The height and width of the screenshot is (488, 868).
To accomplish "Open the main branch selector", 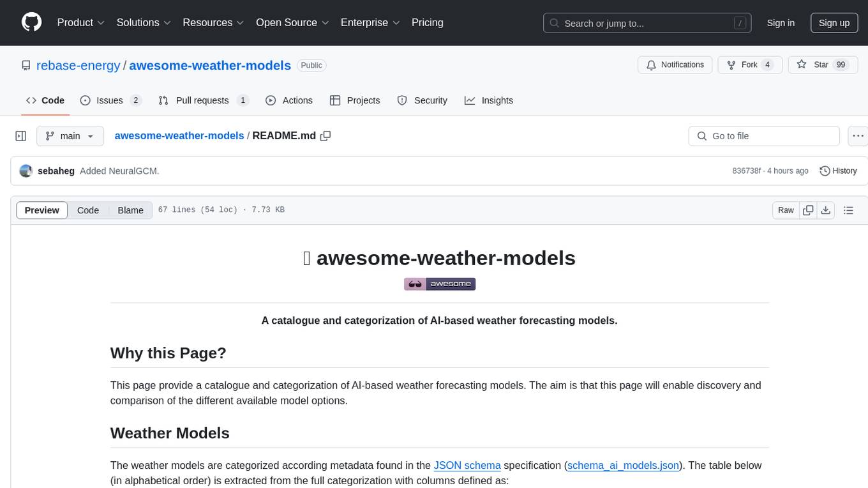I will click(x=70, y=136).
